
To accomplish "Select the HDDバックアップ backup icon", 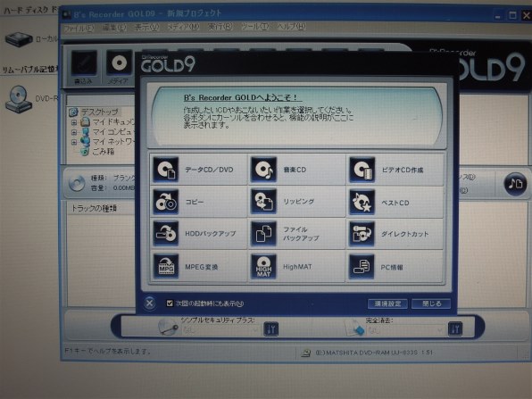I will [x=165, y=234].
